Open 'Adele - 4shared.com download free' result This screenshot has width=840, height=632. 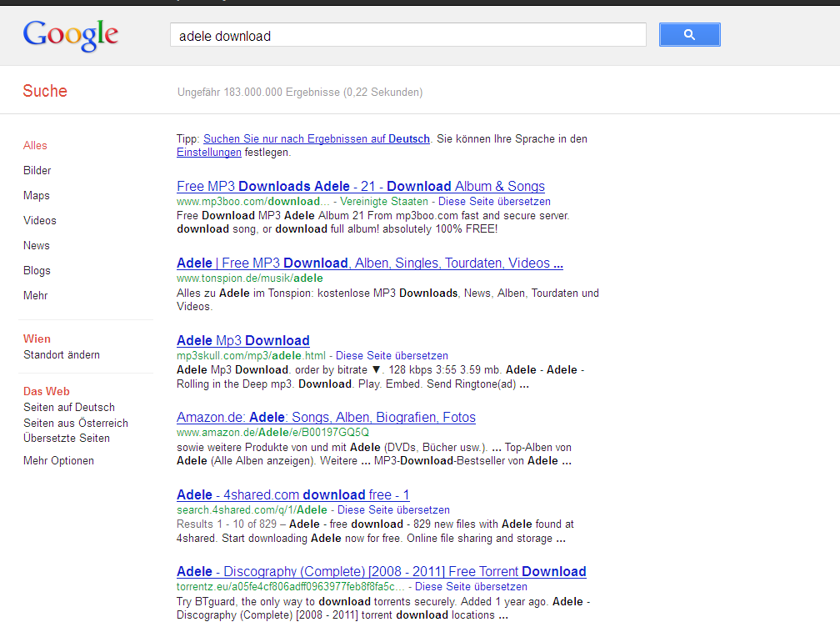tap(293, 494)
